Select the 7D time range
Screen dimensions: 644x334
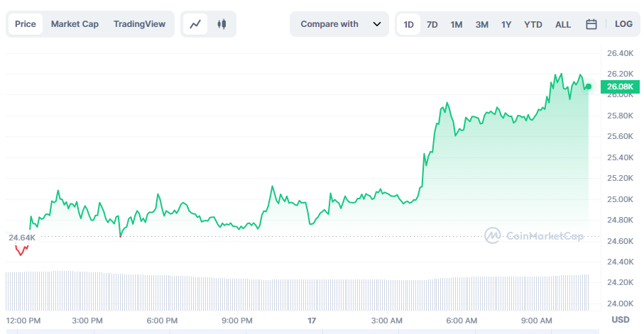pos(432,24)
